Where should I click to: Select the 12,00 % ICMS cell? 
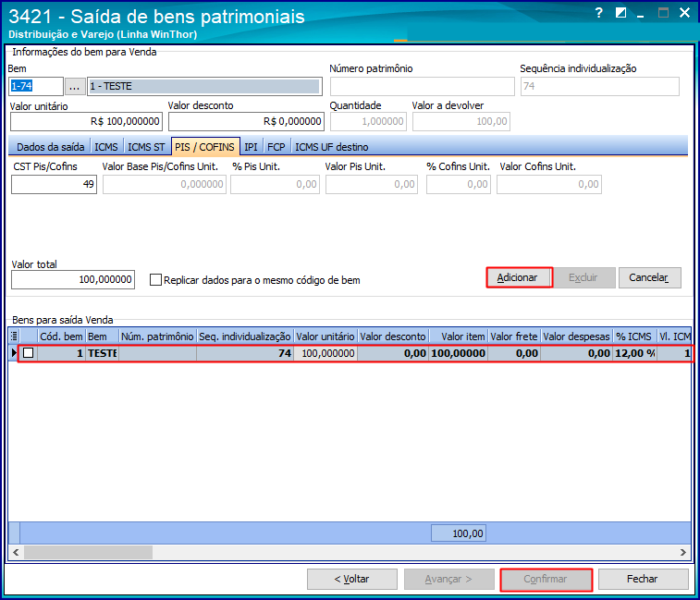click(x=634, y=353)
